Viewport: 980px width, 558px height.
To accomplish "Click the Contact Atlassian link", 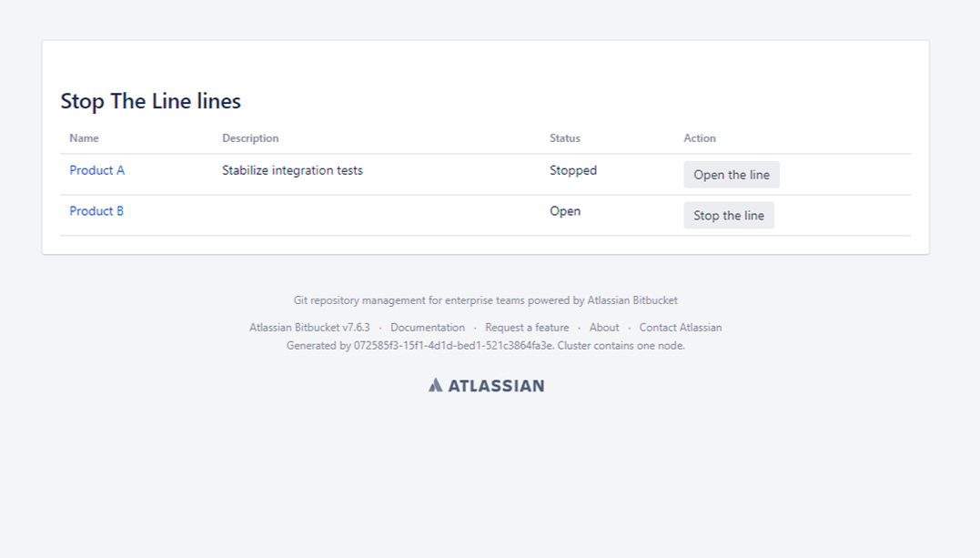I will 680,328.
